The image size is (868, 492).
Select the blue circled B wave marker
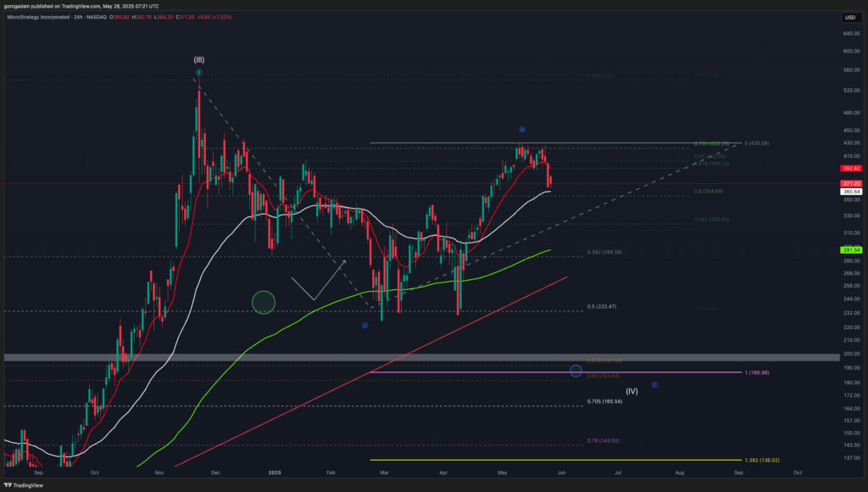(522, 130)
